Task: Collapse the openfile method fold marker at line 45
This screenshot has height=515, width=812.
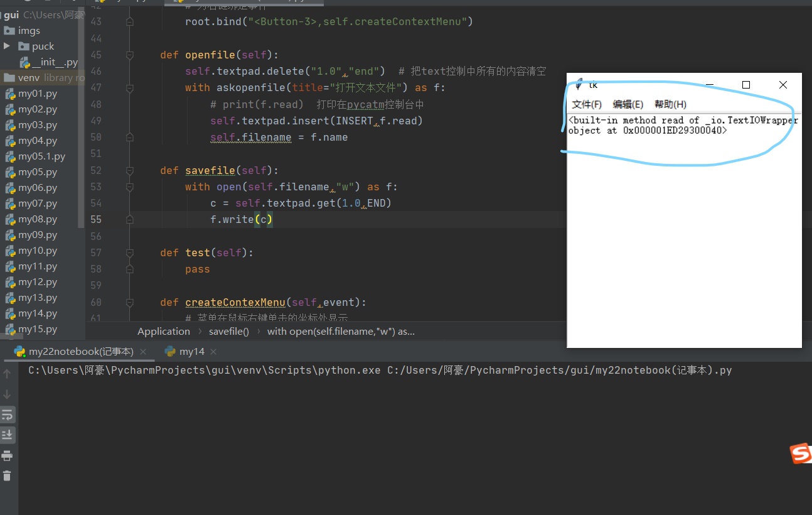Action: (x=130, y=55)
